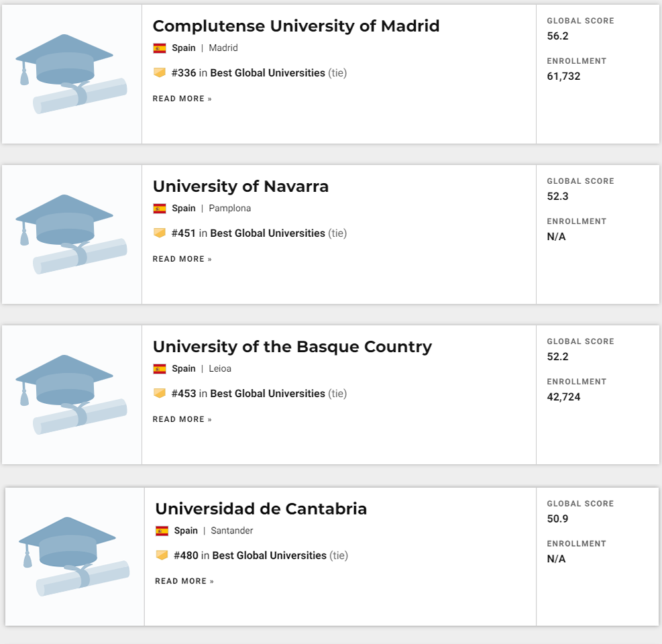
Task: Click Read More under Universidad de Cantabria
Action: click(184, 581)
